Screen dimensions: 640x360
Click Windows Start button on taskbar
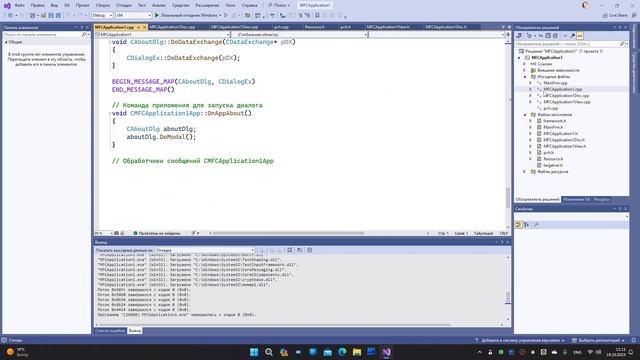[x=254, y=352]
